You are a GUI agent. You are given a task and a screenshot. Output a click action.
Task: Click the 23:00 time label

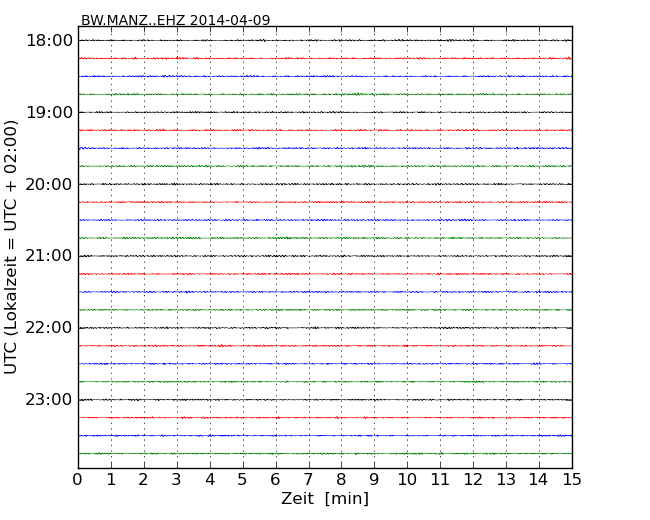point(49,400)
